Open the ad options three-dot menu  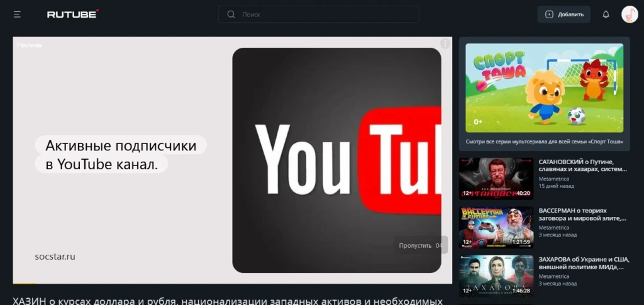pos(445,43)
